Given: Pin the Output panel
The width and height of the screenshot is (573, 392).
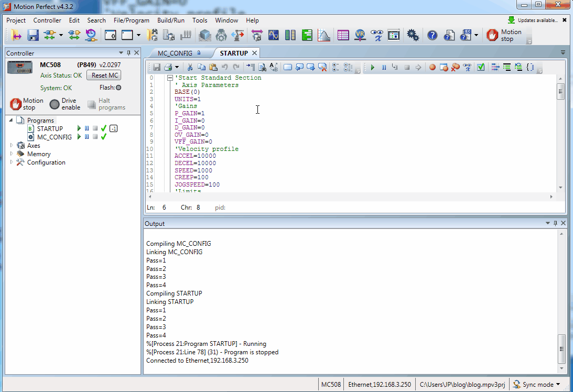Looking at the screenshot, I should [556, 223].
